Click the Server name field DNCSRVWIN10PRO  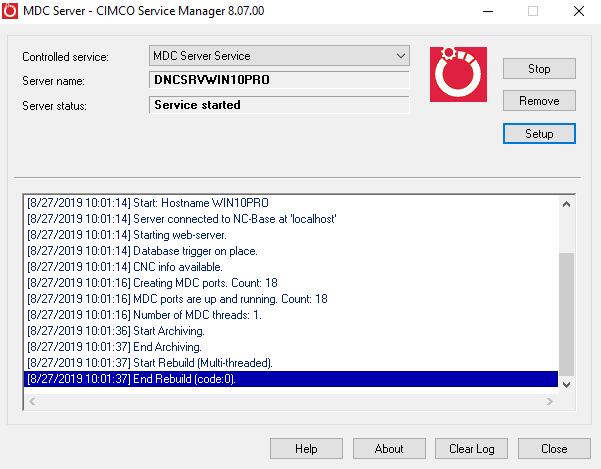[x=279, y=80]
